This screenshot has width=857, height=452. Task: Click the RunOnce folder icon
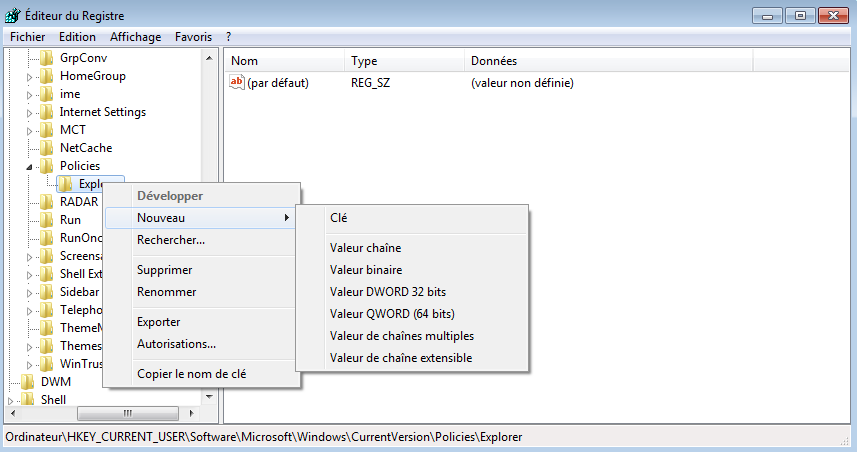(47, 238)
